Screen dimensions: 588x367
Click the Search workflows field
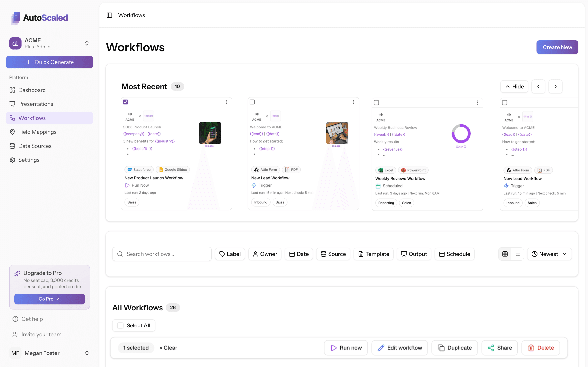(x=162, y=254)
